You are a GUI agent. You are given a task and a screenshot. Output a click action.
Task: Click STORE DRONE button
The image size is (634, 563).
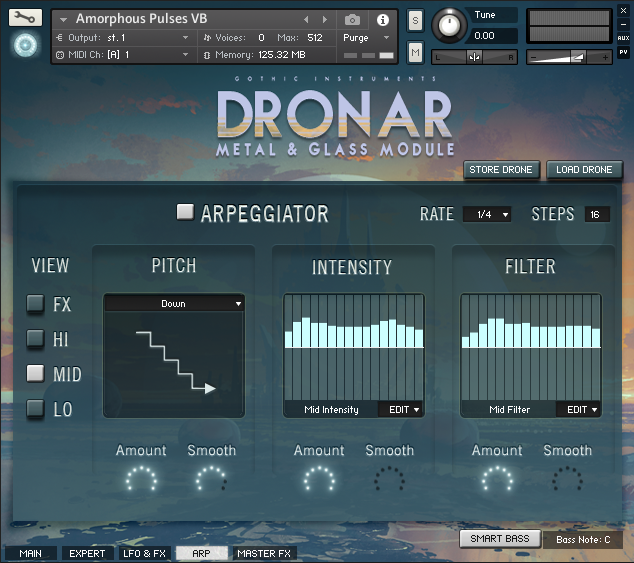[x=501, y=169]
